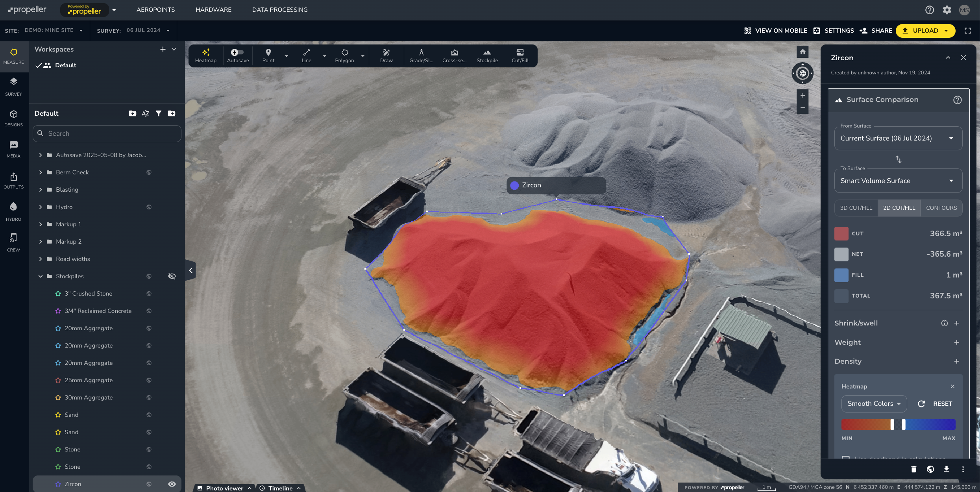The height and width of the screenshot is (492, 980).
Task: Open the Smooth Colors dropdown
Action: (x=874, y=403)
